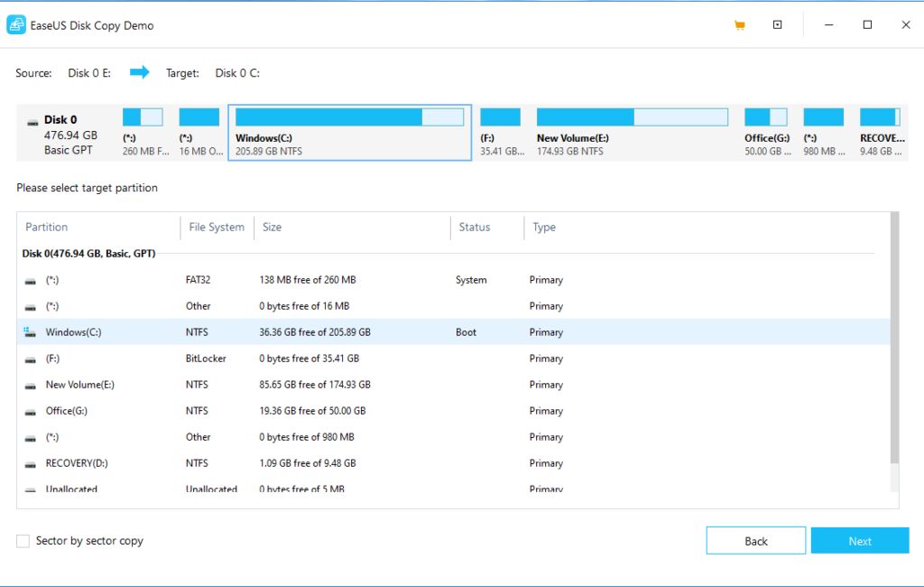Click the Boot status cell
The image size is (924, 587).
pyautogui.click(x=466, y=332)
